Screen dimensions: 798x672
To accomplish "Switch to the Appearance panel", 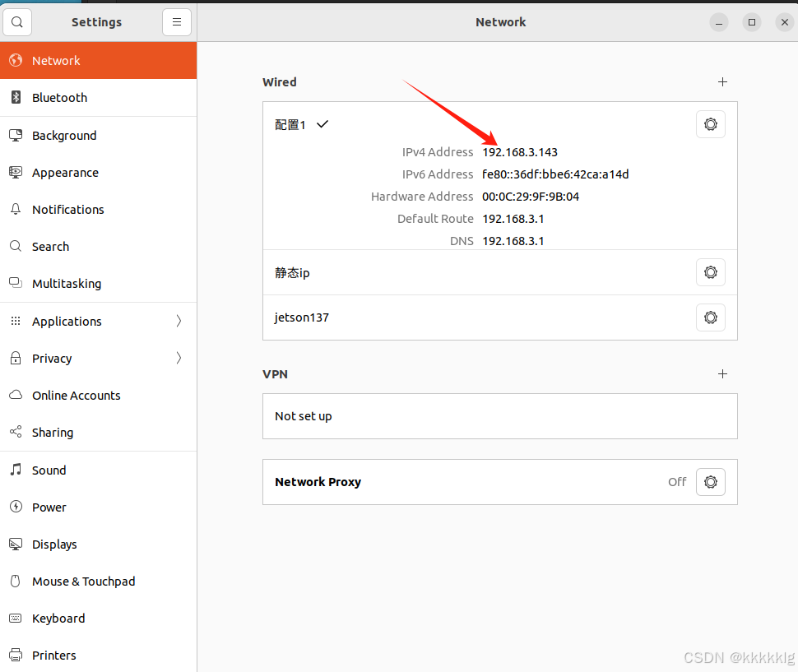I will point(65,173).
